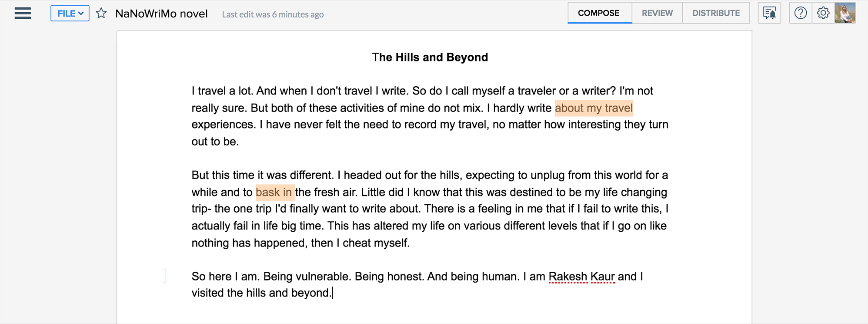Click the NaNoWriMo novel document title
Viewport: 868px width, 324px height.
point(161,14)
